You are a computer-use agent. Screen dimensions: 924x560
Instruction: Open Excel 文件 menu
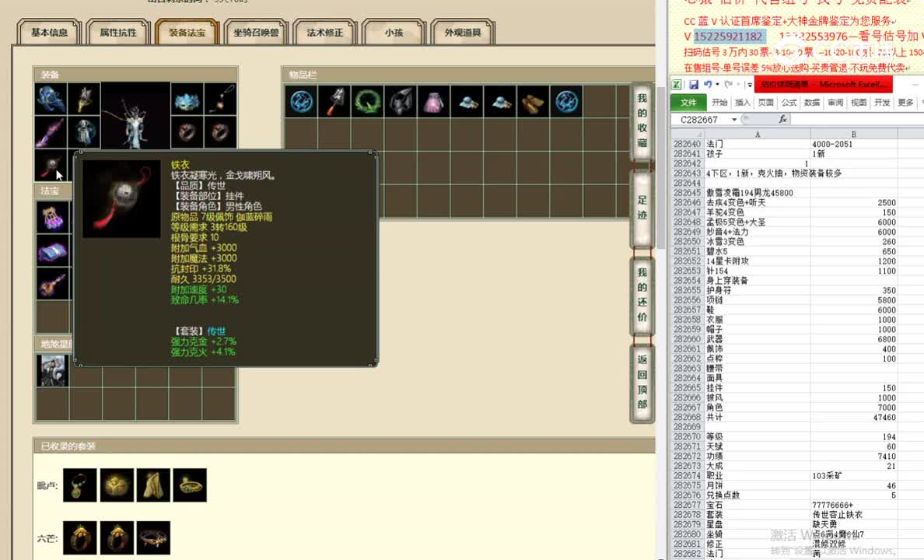tap(688, 103)
